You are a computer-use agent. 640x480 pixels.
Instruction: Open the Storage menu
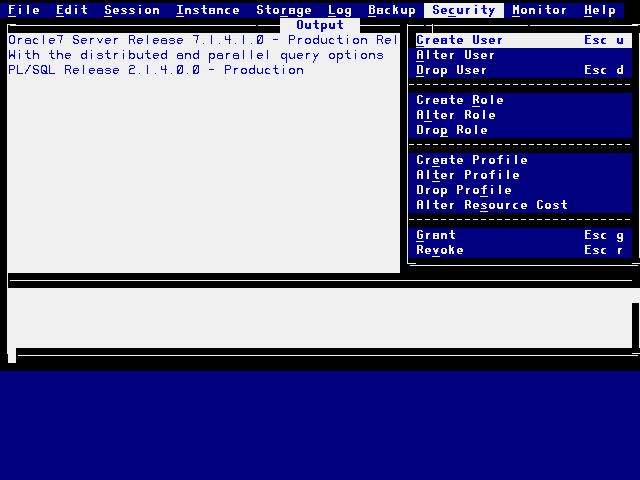click(x=284, y=10)
